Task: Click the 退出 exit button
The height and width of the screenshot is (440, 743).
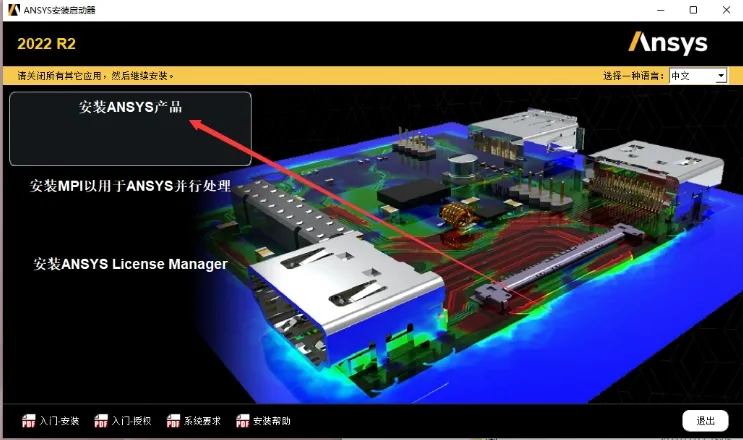Action: 705,421
